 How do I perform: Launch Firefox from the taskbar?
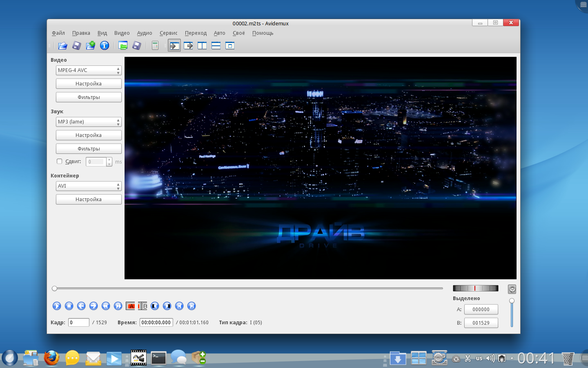point(51,358)
